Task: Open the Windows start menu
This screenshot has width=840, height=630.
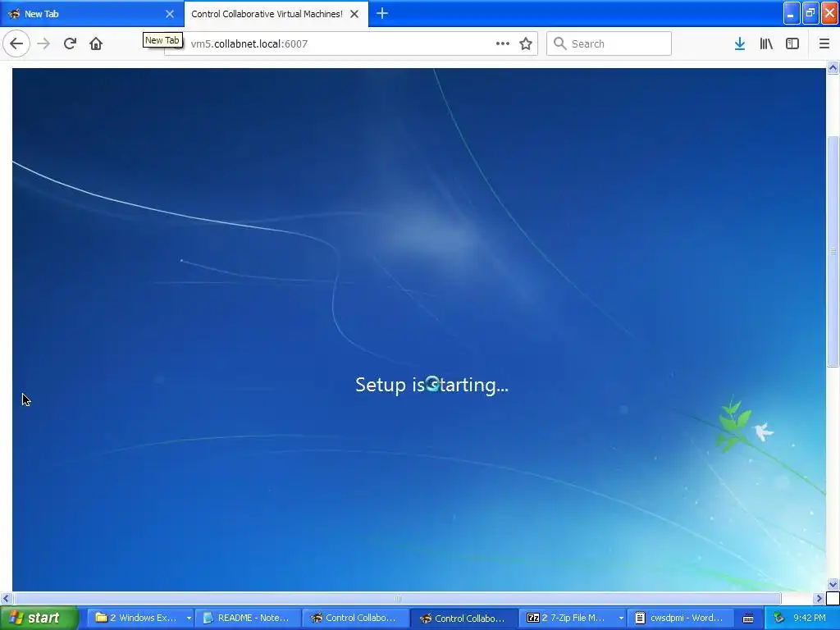Action: click(x=39, y=618)
